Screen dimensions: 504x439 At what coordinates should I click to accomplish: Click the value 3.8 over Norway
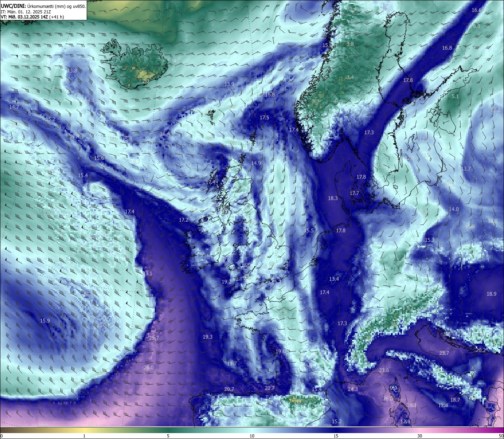click(x=350, y=44)
